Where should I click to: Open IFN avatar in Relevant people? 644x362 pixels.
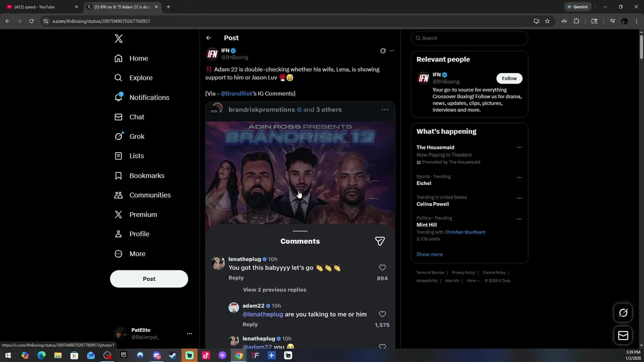pos(424,78)
